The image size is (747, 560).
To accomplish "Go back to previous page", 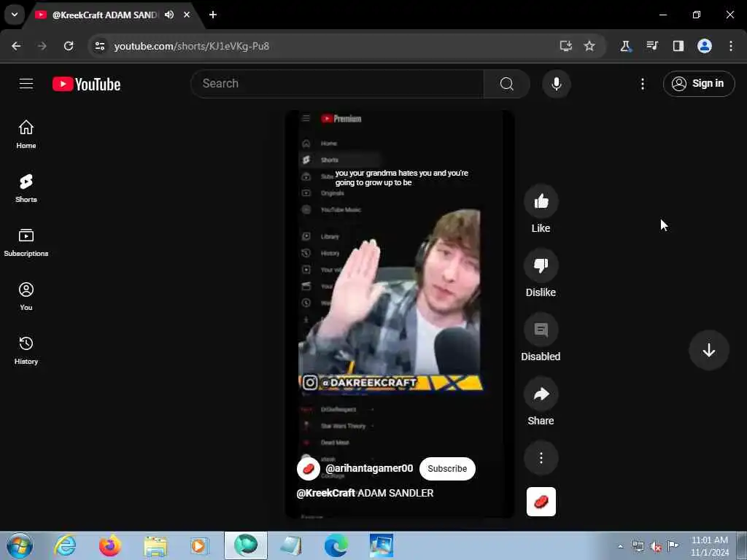I will (x=16, y=46).
